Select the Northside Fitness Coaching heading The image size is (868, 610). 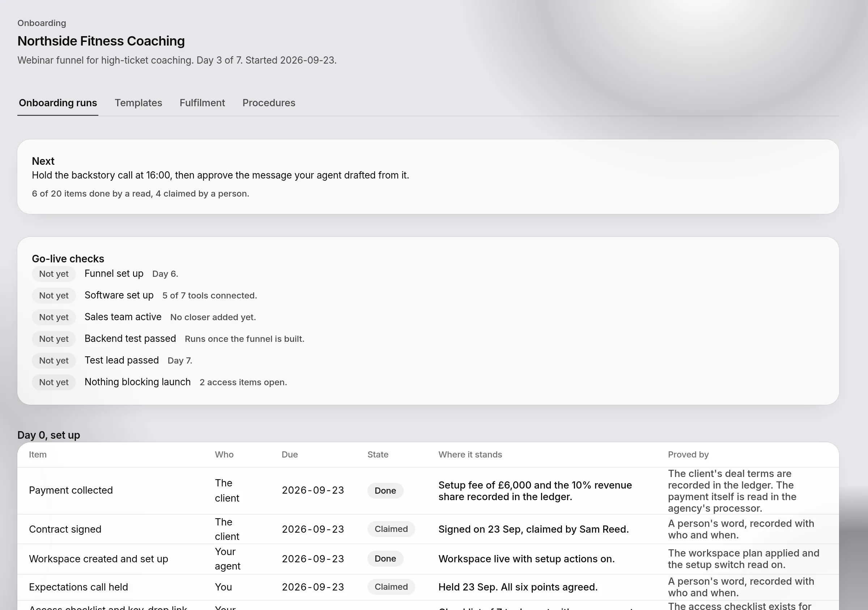(x=101, y=41)
